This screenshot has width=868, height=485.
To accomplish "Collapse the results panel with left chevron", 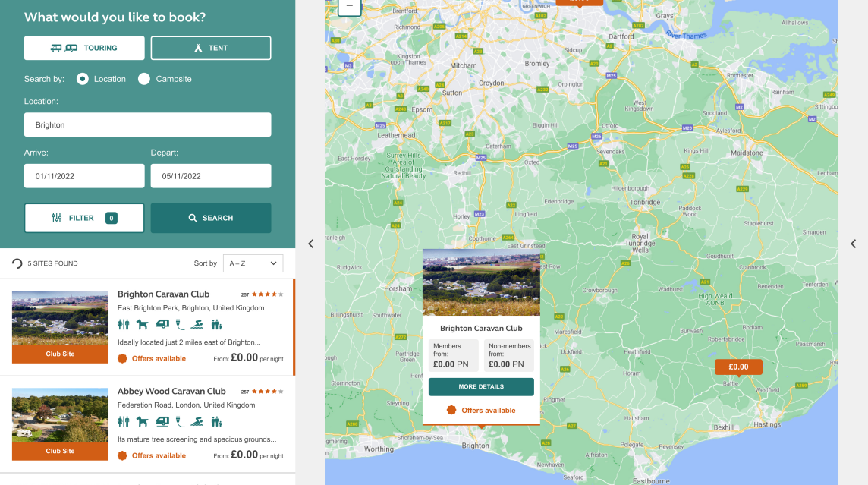I will click(x=310, y=244).
